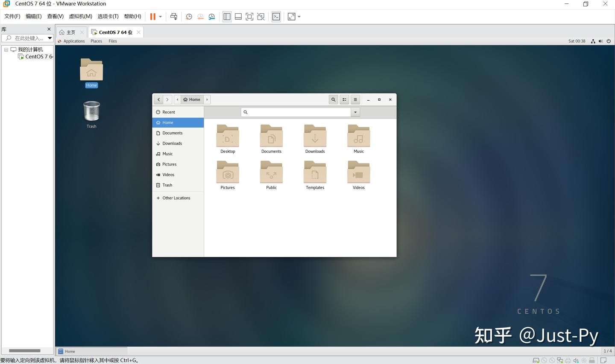Open the 虚拟机(M) menu

coord(81,16)
